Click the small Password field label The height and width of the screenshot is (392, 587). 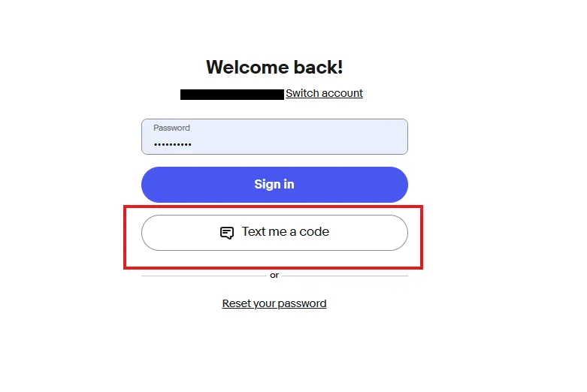[171, 128]
